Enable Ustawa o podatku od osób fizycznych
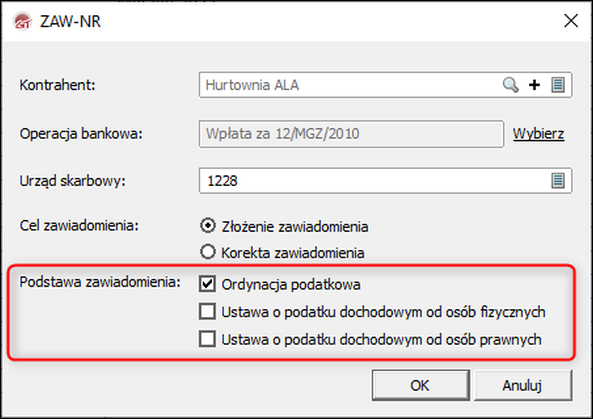This screenshot has height=419, width=593. pos(207,311)
